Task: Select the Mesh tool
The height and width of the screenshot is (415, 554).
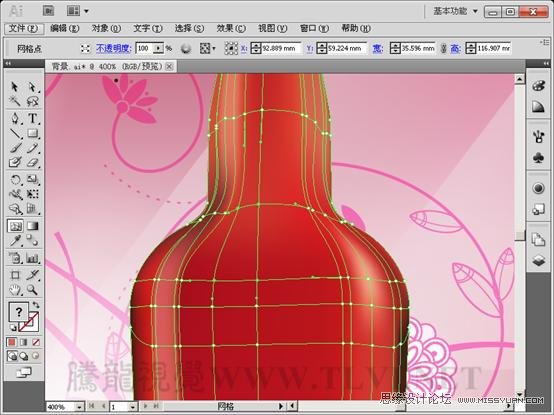Action: (15, 226)
